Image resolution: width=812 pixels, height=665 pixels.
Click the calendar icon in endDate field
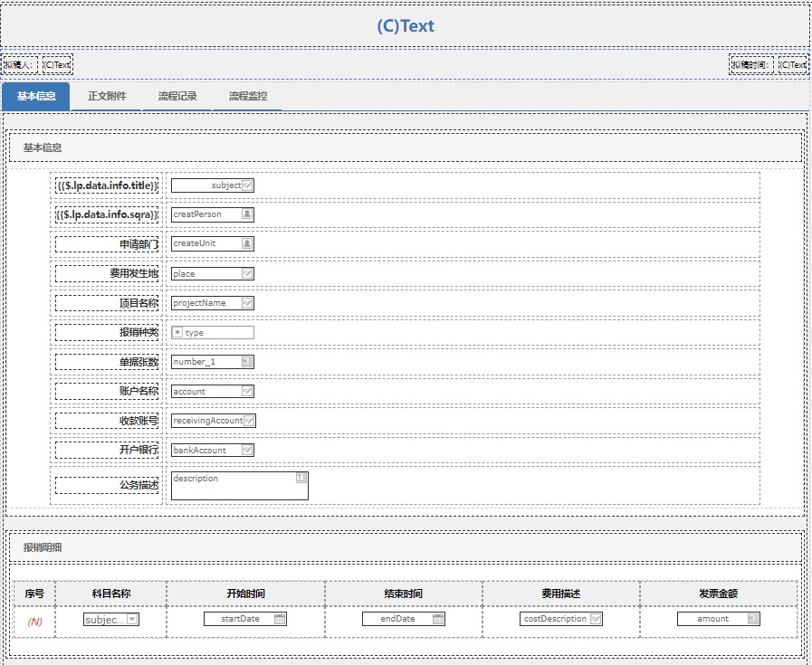point(438,619)
